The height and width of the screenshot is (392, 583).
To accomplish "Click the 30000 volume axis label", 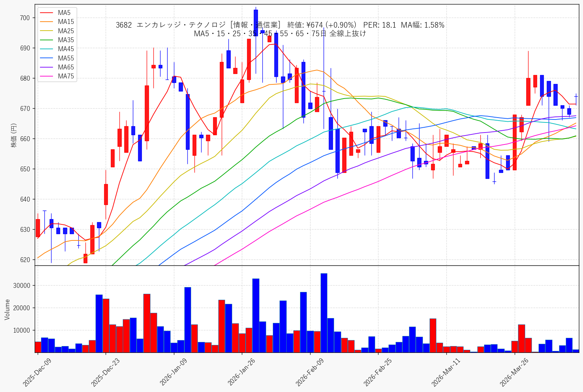I will coord(22,286).
